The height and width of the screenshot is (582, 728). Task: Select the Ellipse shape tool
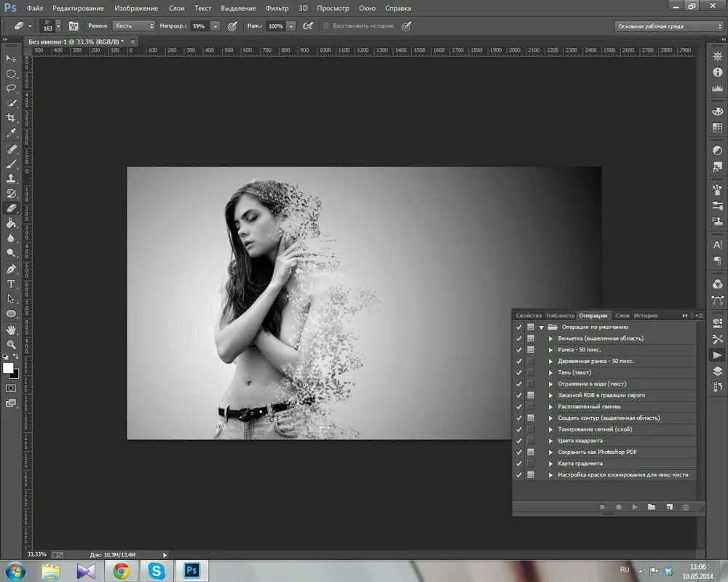click(x=11, y=314)
